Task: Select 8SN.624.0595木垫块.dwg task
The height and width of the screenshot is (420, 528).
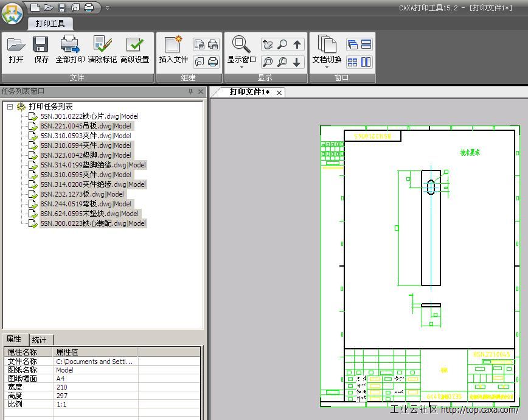Action: (x=89, y=214)
